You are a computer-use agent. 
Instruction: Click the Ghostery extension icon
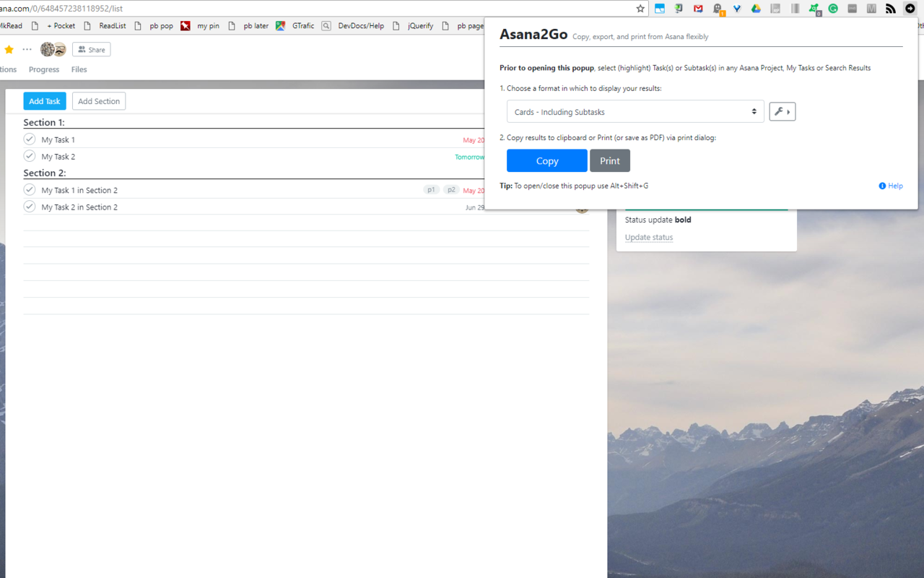pos(717,8)
